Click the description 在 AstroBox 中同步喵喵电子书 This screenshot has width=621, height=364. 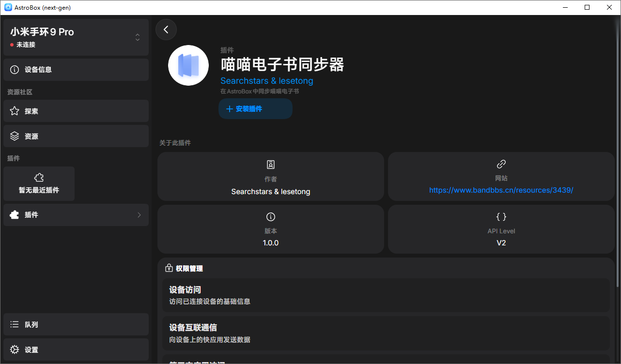tap(260, 91)
